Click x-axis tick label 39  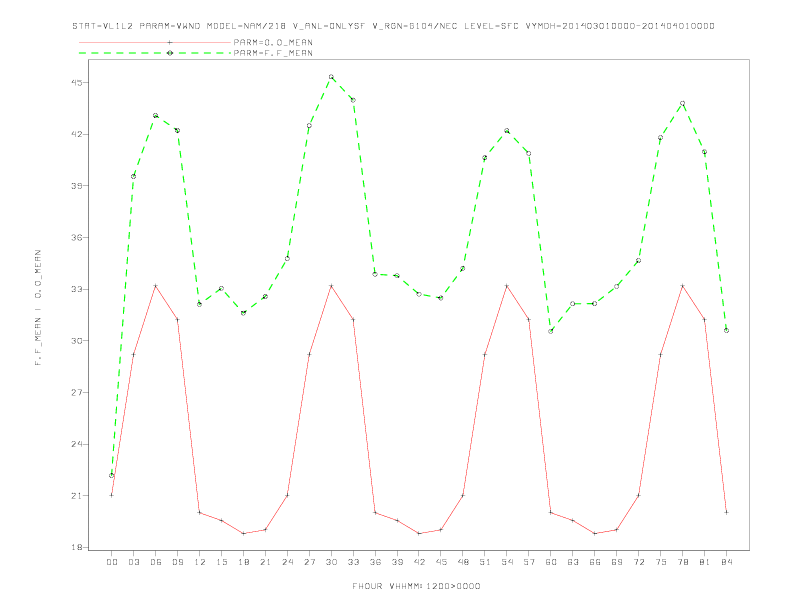tap(397, 562)
